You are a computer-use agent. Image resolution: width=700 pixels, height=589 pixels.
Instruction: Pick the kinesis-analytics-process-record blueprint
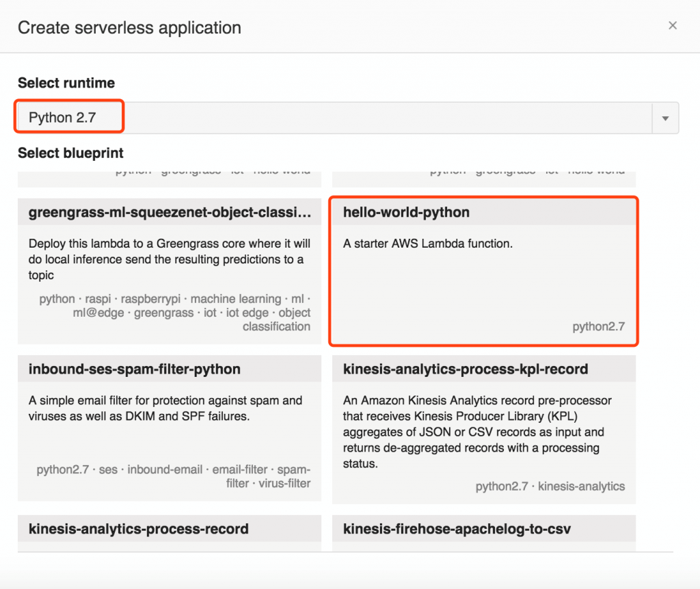coord(170,533)
